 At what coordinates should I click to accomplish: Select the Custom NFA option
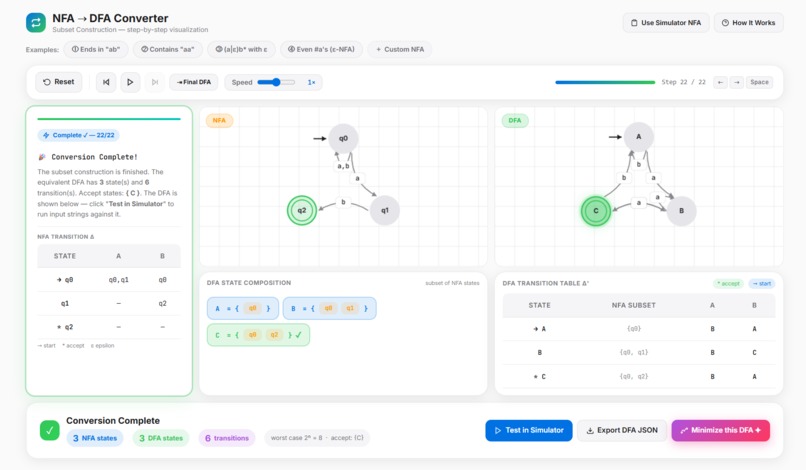point(400,49)
